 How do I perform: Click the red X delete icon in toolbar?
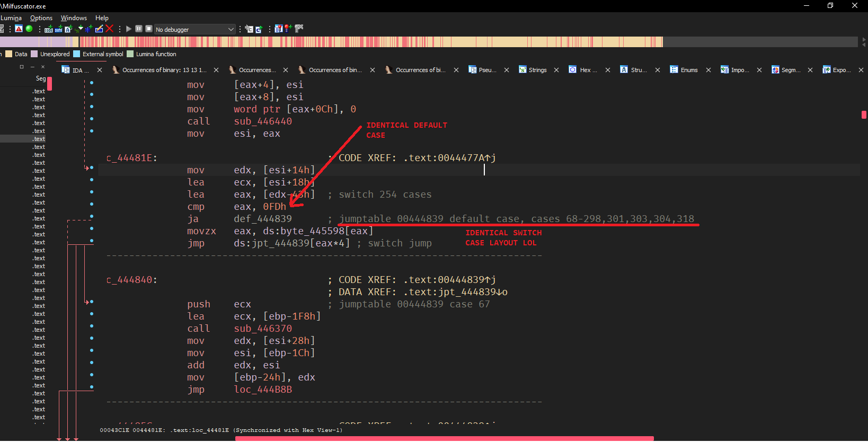110,29
